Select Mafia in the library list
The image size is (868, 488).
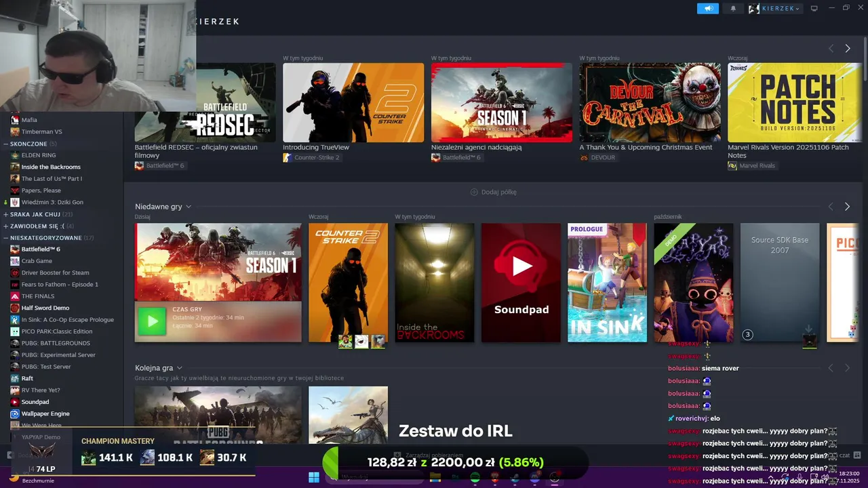tap(29, 120)
